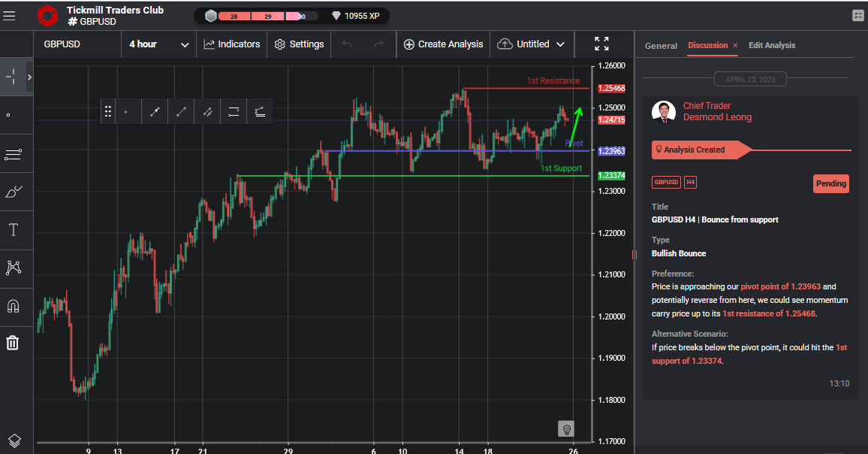Image resolution: width=868 pixels, height=454 pixels.
Task: Switch to the Discussion tab
Action: pos(707,45)
